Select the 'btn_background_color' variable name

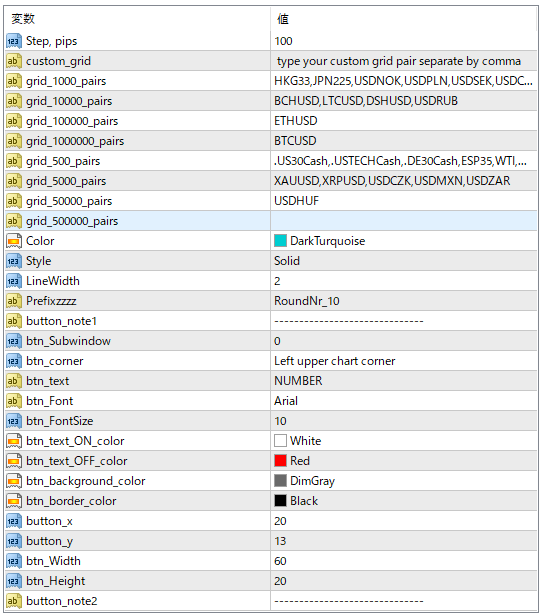[x=86, y=481]
